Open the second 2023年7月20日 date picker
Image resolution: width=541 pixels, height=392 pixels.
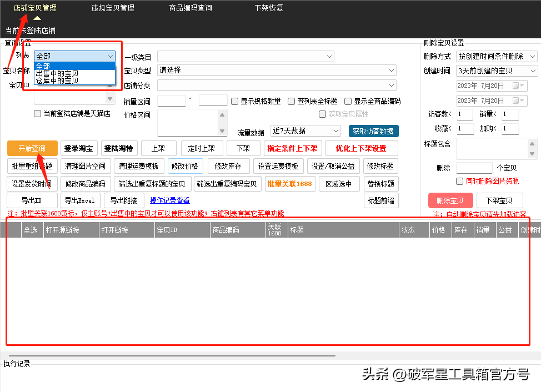pyautogui.click(x=492, y=100)
